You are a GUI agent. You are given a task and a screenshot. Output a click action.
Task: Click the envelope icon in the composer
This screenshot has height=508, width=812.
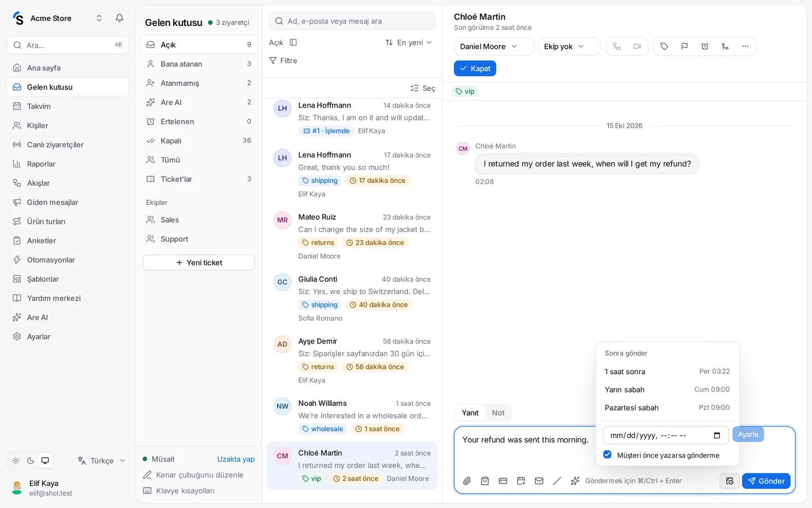pos(539,481)
